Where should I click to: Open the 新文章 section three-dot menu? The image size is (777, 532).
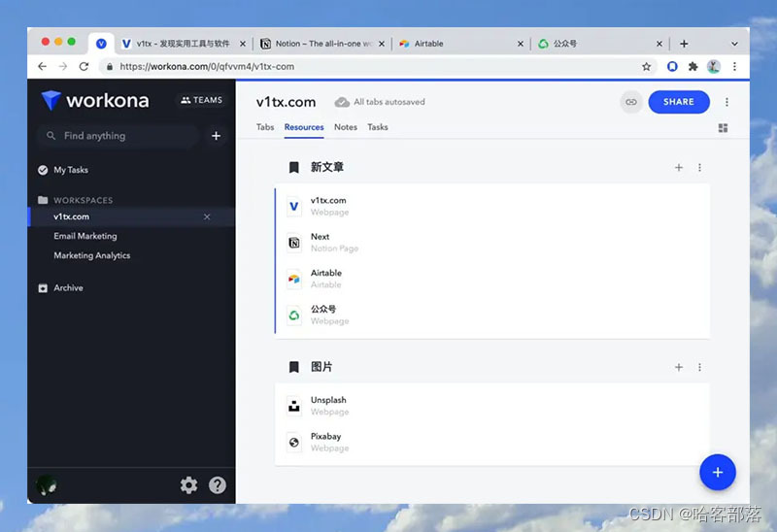pyautogui.click(x=699, y=167)
